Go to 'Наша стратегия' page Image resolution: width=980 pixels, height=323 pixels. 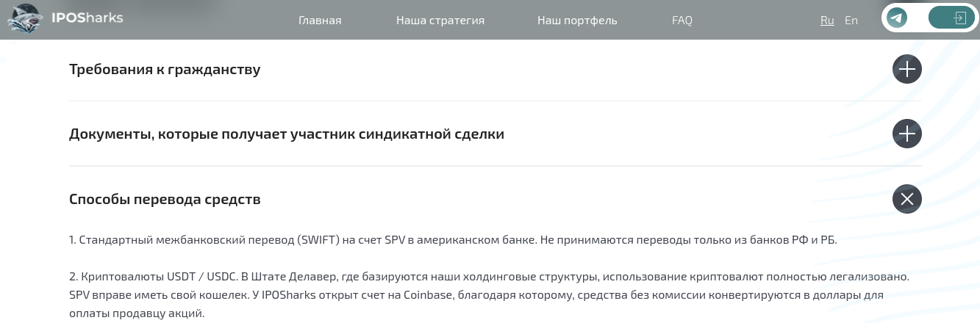coord(440,21)
